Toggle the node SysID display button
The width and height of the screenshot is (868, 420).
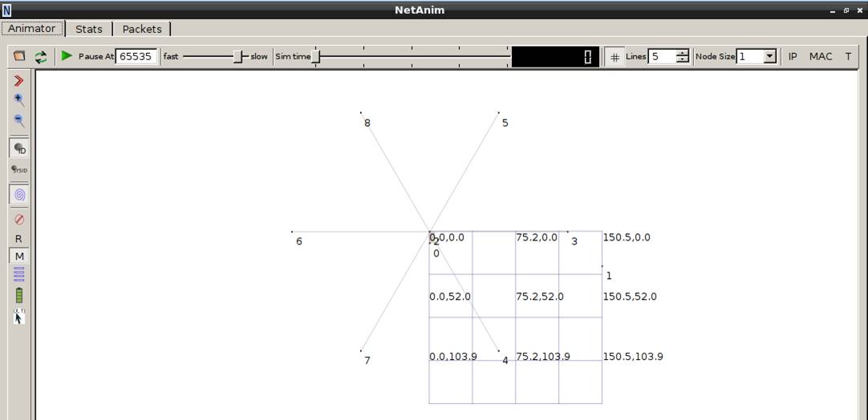[19, 170]
